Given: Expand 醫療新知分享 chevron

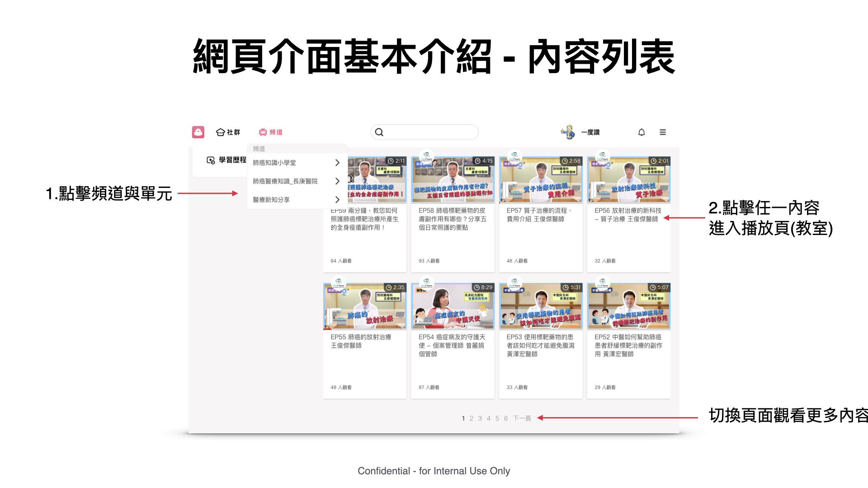Looking at the screenshot, I should pyautogui.click(x=337, y=200).
